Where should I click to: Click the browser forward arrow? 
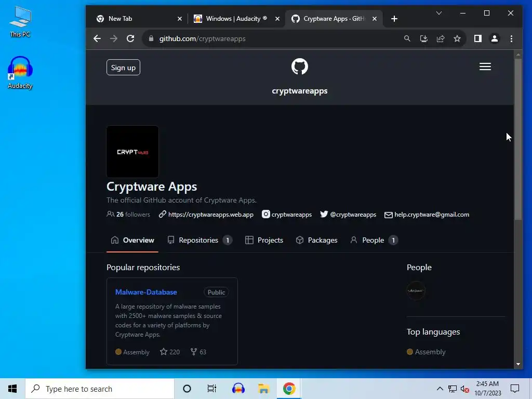pyautogui.click(x=114, y=38)
